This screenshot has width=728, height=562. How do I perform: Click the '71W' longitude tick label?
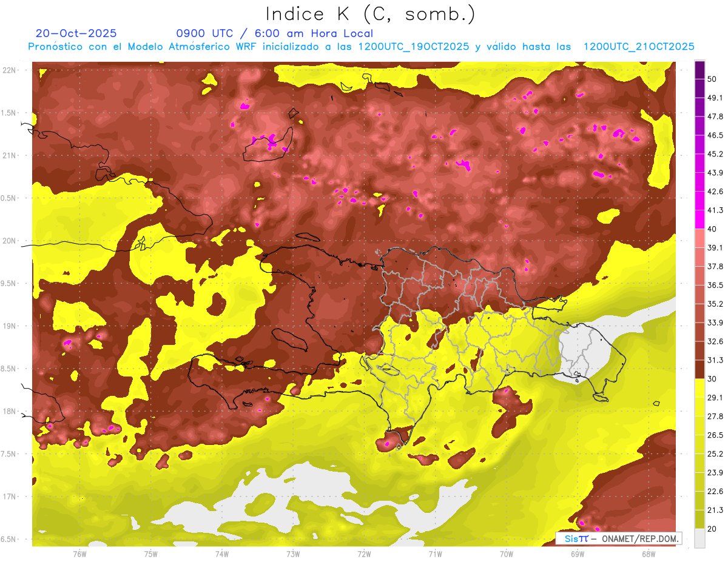pos(435,554)
